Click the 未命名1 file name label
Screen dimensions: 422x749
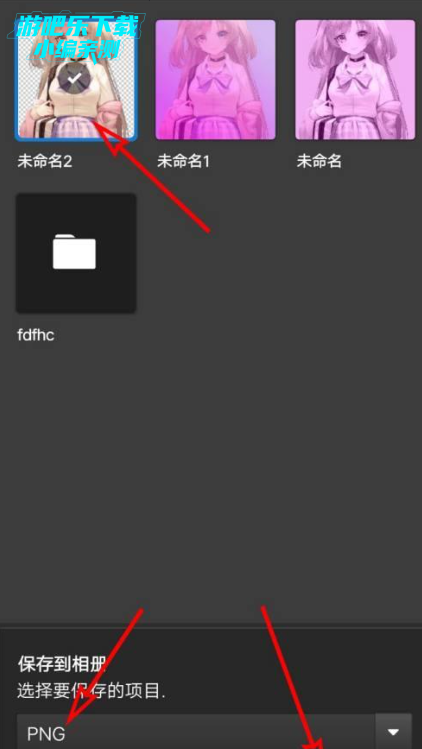click(x=184, y=161)
